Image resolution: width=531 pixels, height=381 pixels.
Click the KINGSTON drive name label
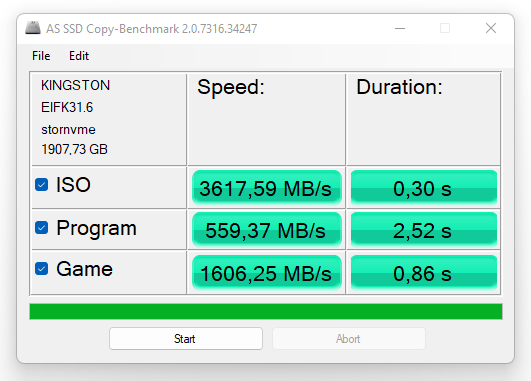click(x=76, y=85)
